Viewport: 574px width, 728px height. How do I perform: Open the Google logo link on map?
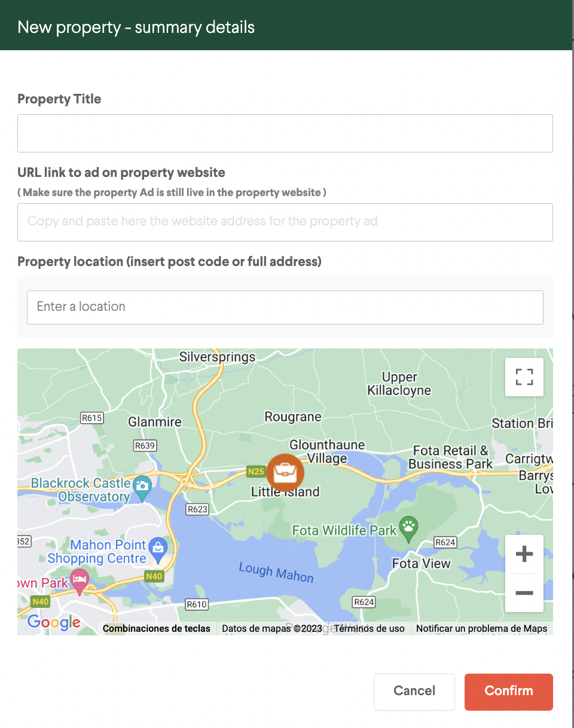[x=54, y=622]
